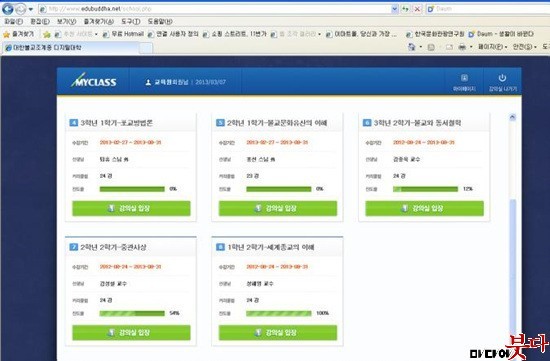
Task: Open the recent pages dropdown beside Forward
Action: coord(31,9)
